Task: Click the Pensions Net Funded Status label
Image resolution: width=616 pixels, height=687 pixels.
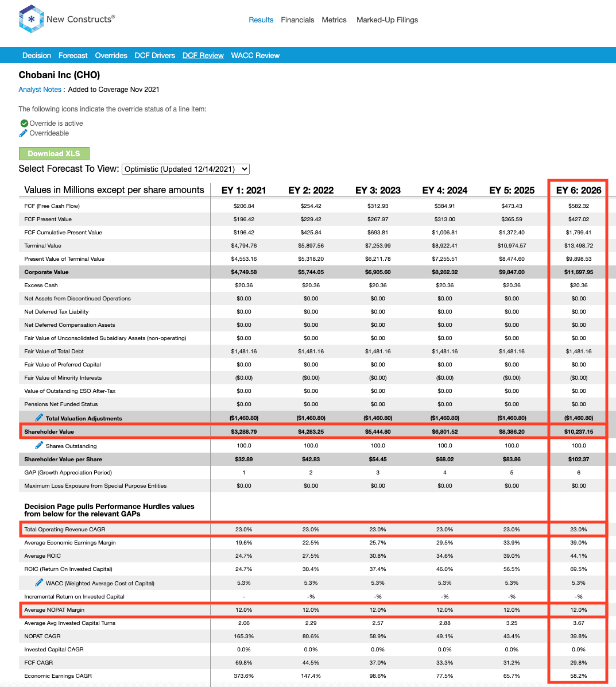Action: click(x=61, y=404)
